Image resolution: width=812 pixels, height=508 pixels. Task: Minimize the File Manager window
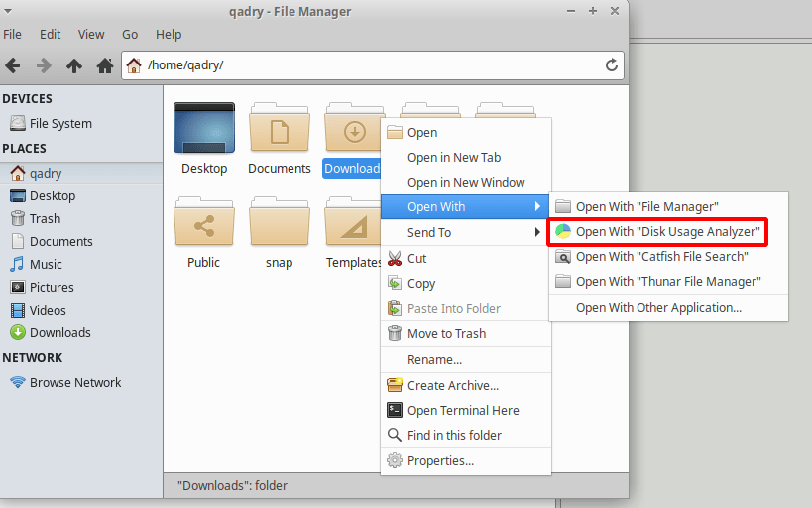[x=571, y=11]
